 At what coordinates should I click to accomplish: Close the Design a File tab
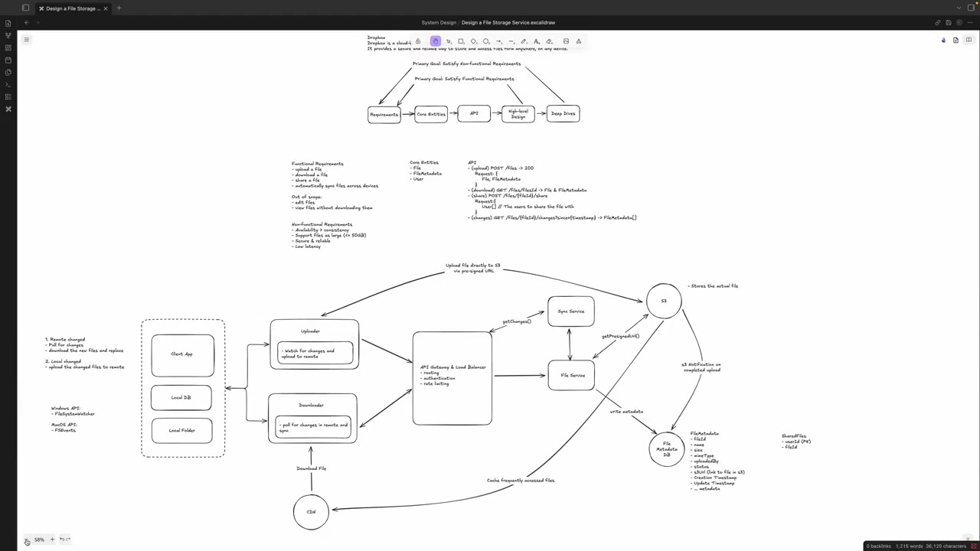[x=106, y=8]
